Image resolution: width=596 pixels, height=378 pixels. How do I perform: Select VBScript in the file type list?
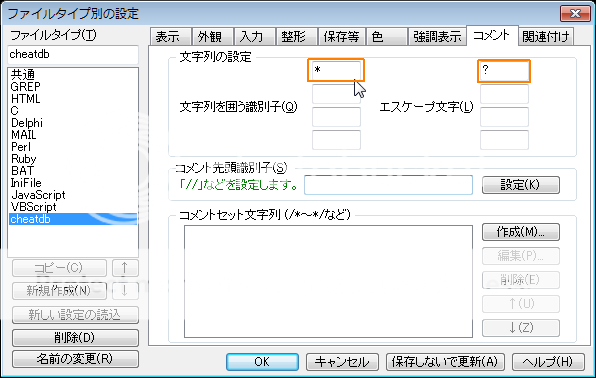point(73,207)
